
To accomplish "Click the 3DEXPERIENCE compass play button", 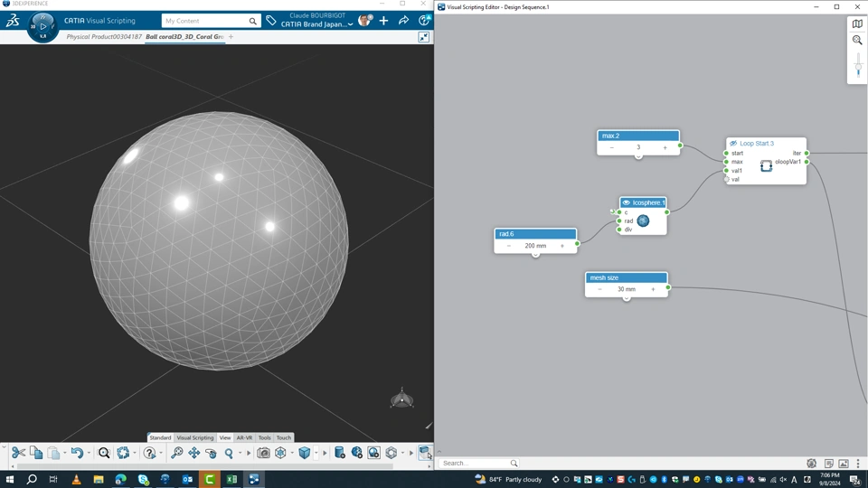I will [42, 26].
